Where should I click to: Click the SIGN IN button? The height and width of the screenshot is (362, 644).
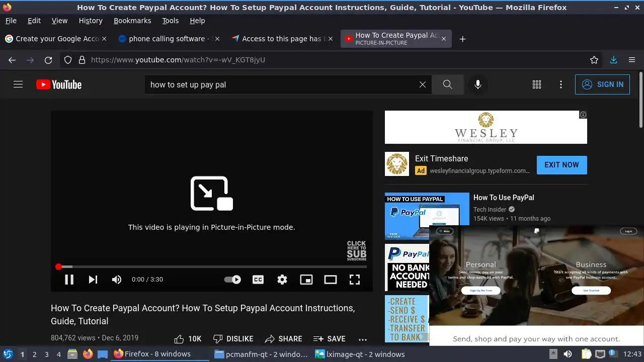pos(602,84)
